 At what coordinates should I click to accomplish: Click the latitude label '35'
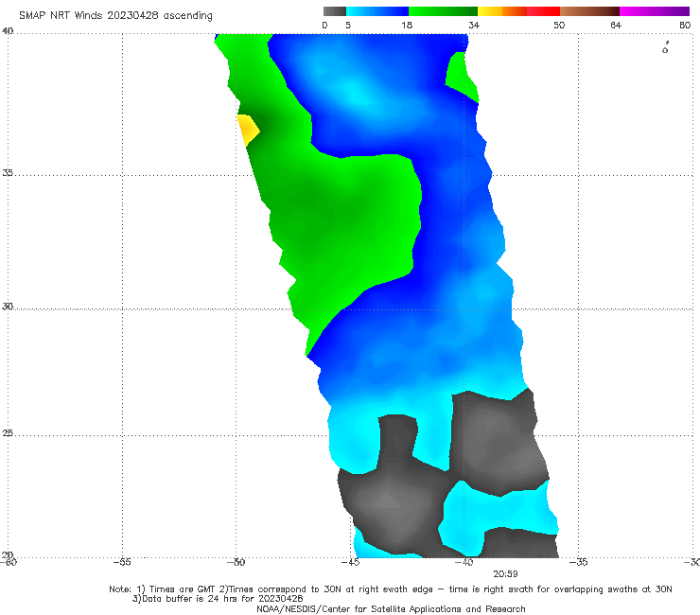[8, 172]
